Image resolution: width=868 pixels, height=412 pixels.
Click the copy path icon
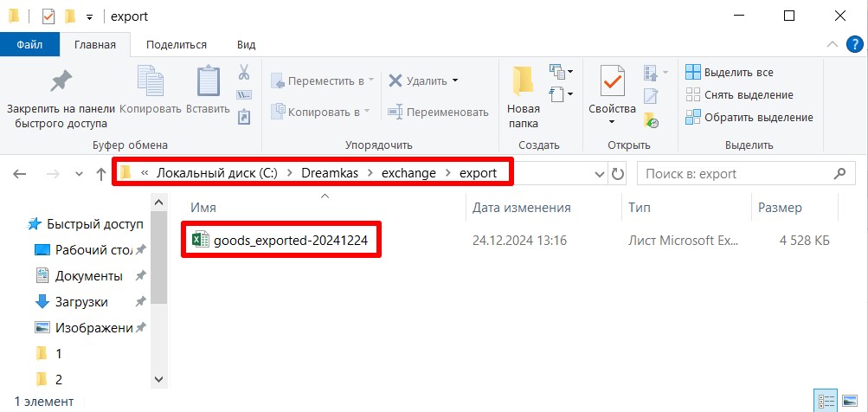244,94
